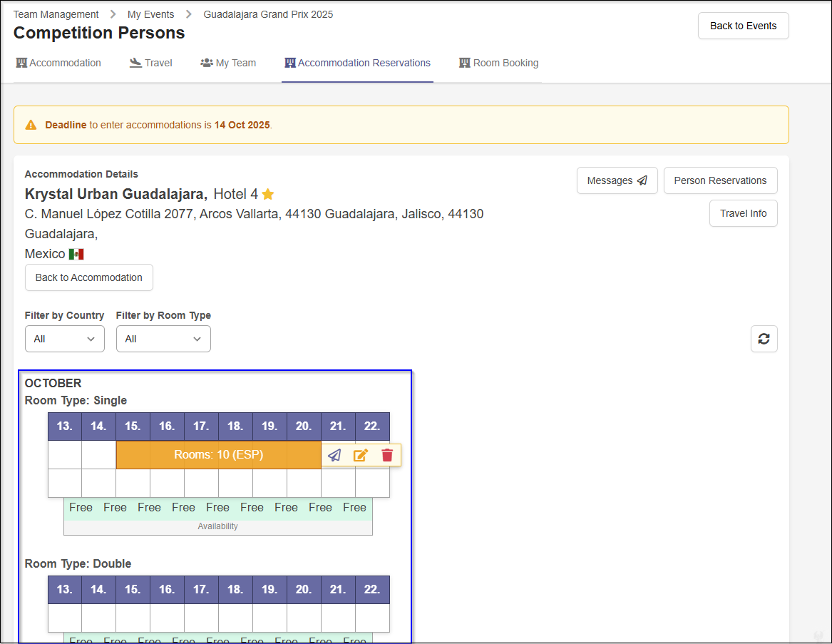Click the My Events breadcrumb link
Viewport: 832px width, 644px height.
coord(150,14)
